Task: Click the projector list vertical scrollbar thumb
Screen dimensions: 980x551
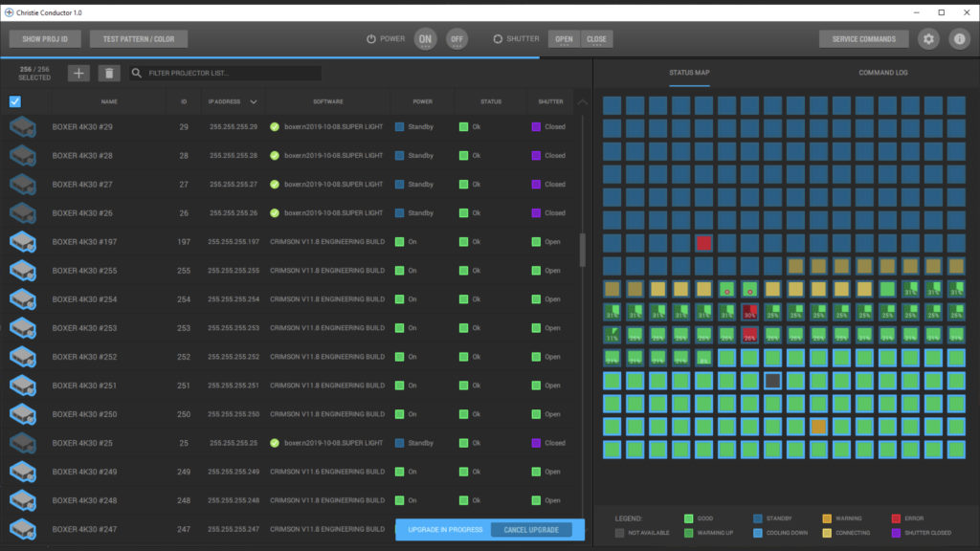Action: (583, 249)
